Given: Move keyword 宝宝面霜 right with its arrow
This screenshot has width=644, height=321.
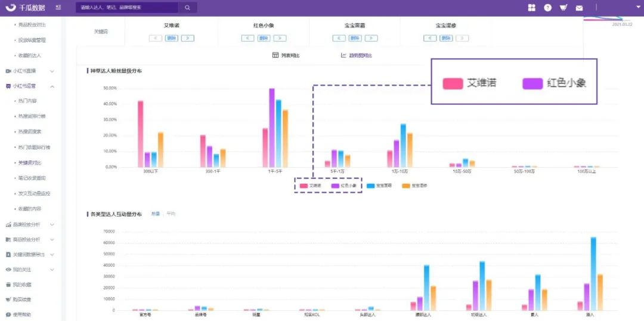Looking at the screenshot, I should tap(371, 38).
